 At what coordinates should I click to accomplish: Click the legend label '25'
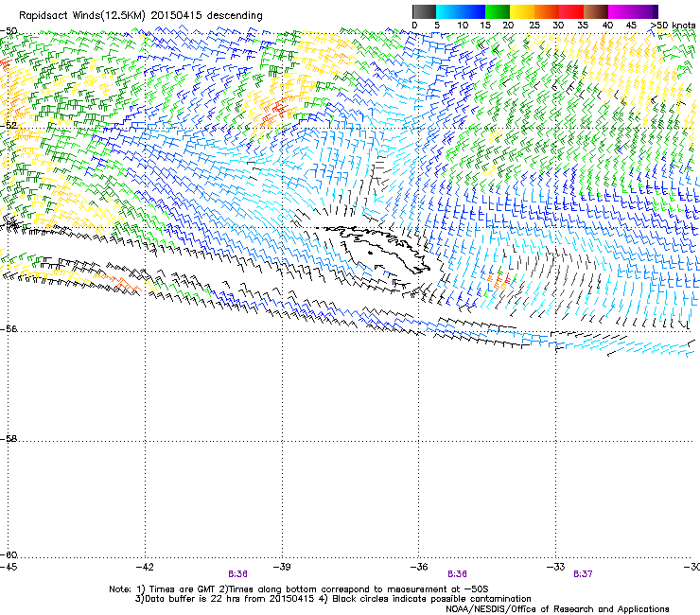[x=534, y=26]
